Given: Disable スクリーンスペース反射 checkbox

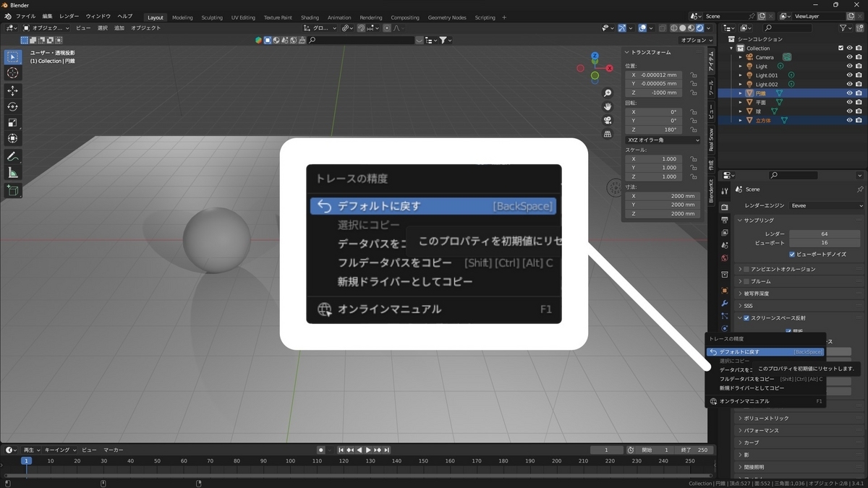Looking at the screenshot, I should tap(746, 318).
